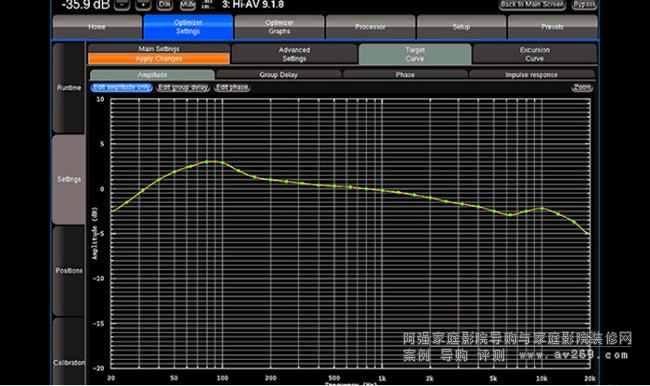Viewport: 650px width, 386px height.
Task: Open the Home tab
Action: tap(97, 27)
